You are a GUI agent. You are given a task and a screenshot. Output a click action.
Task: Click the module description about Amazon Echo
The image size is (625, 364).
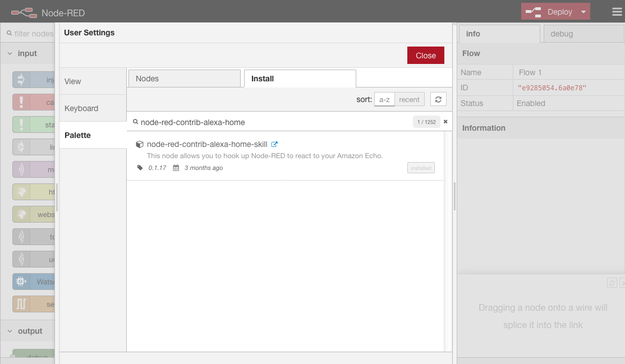[x=265, y=156]
